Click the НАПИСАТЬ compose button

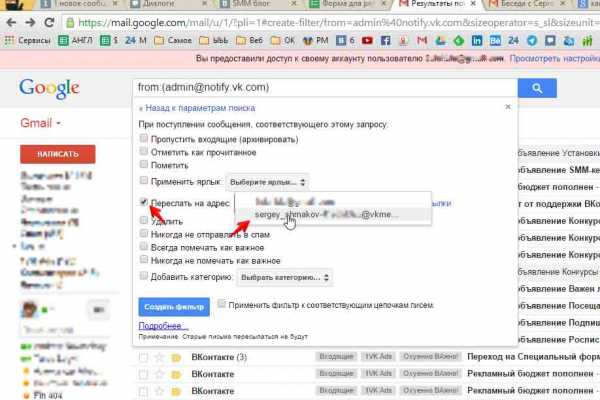[58, 154]
